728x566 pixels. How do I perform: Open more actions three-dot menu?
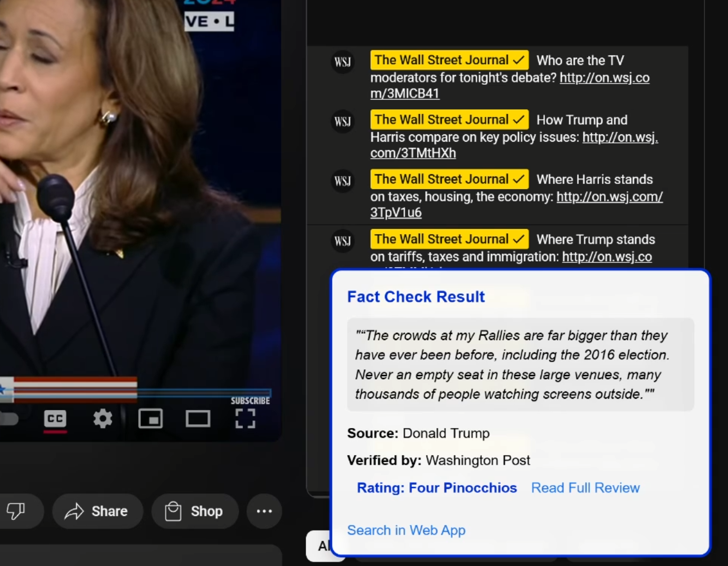[x=264, y=511]
